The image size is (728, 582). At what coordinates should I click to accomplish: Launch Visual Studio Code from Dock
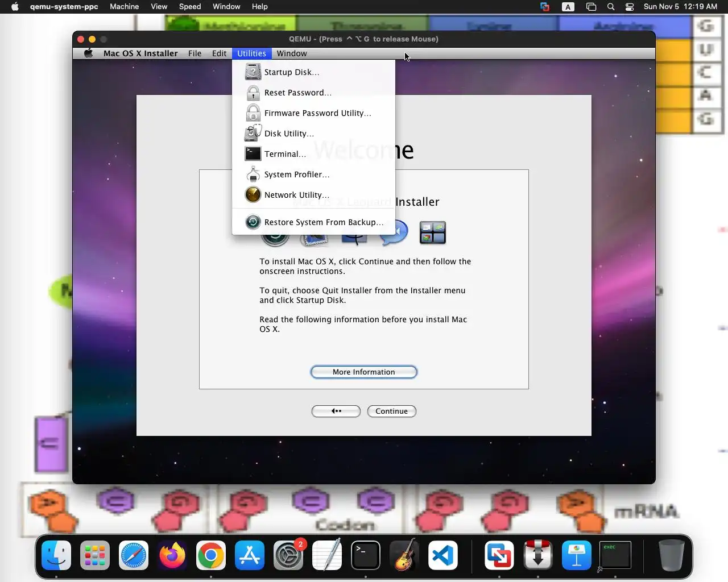(x=443, y=555)
